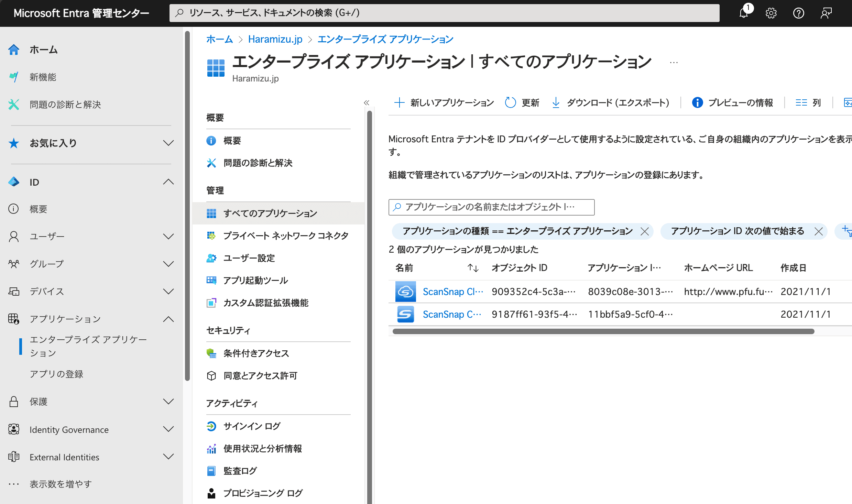Remove the Application ID filter chip
This screenshot has width=852, height=504.
coord(819,231)
